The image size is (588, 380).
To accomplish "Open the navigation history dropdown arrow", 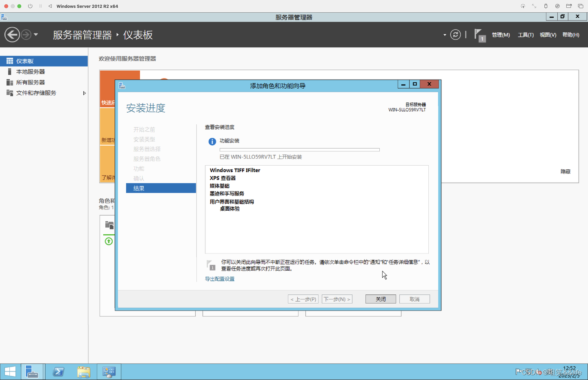I will point(36,35).
